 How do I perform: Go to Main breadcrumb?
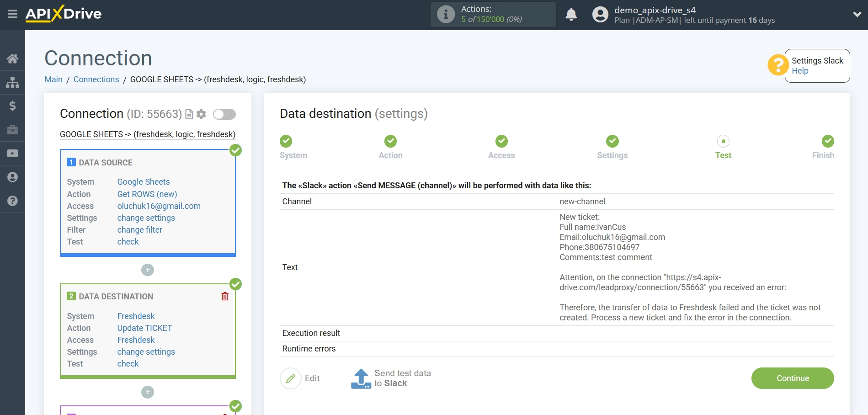(53, 80)
